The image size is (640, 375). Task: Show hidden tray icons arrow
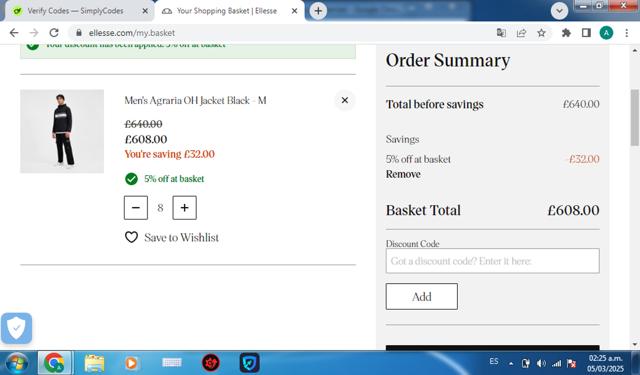click(511, 363)
